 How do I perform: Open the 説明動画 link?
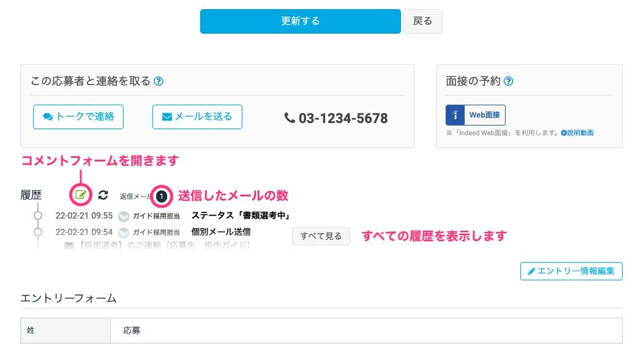[577, 133]
